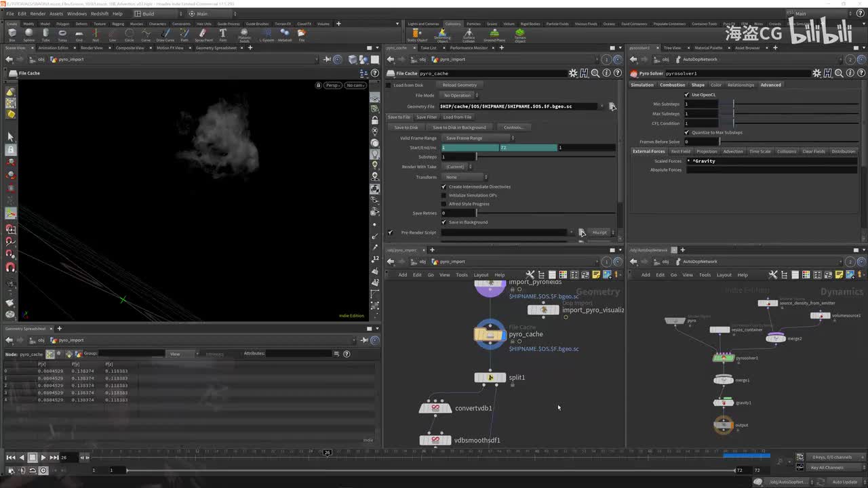868x488 pixels.
Task: Adjust the Substeps slider
Action: (x=476, y=157)
